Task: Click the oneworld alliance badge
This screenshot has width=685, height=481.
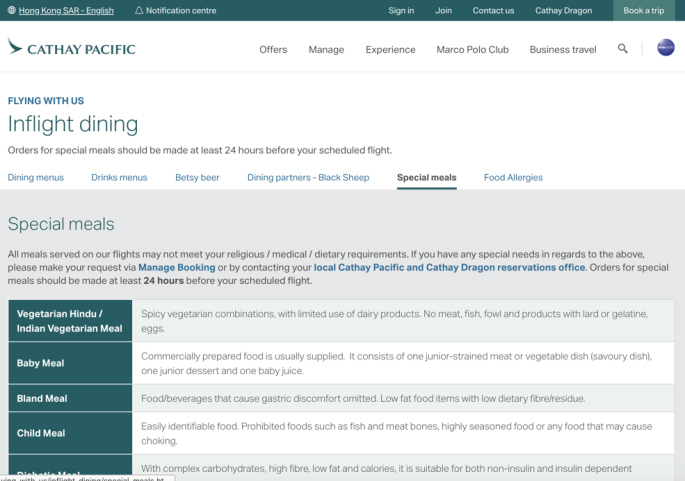Action: [665, 48]
